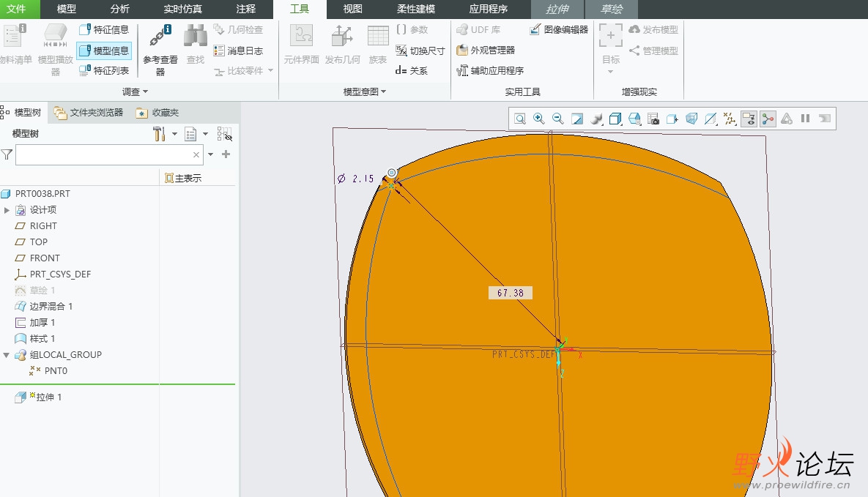868x497 pixels.
Task: Click the plus add-filter button
Action: (x=226, y=154)
